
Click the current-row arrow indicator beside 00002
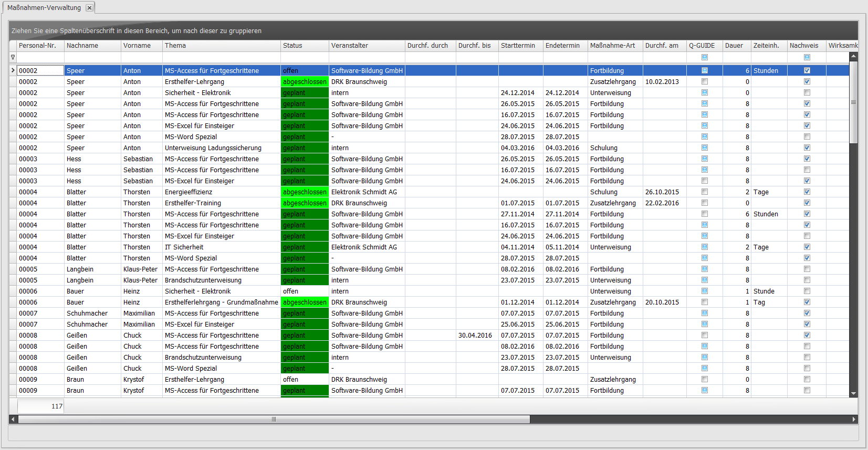click(x=13, y=70)
